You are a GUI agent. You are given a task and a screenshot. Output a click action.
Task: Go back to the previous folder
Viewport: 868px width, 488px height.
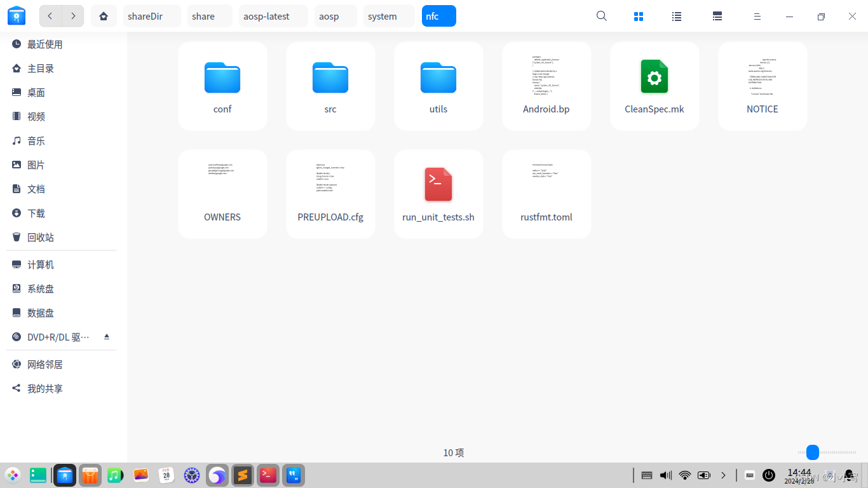point(50,16)
